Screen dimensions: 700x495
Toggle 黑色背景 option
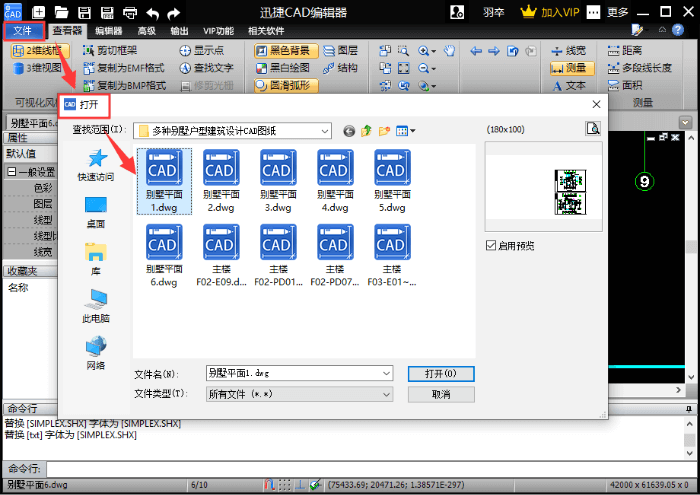(286, 50)
